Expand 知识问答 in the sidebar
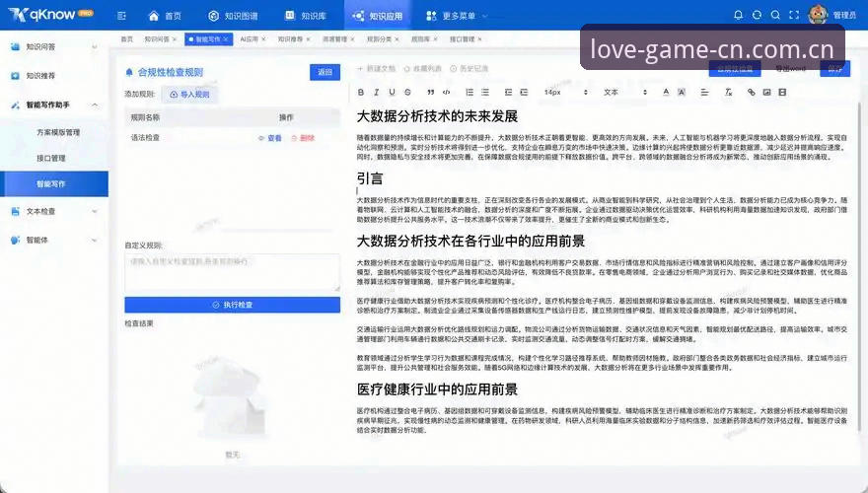This screenshot has height=493, width=868. (x=54, y=47)
